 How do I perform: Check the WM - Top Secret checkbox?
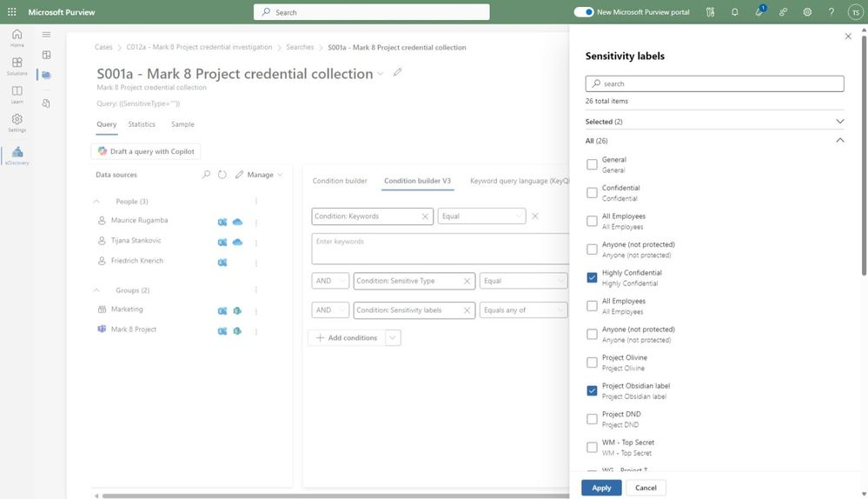click(592, 447)
